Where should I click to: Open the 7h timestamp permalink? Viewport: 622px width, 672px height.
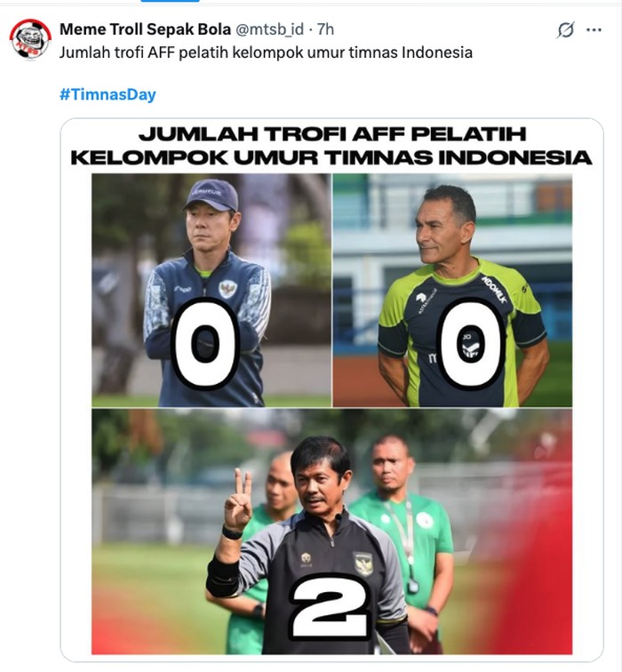(325, 29)
